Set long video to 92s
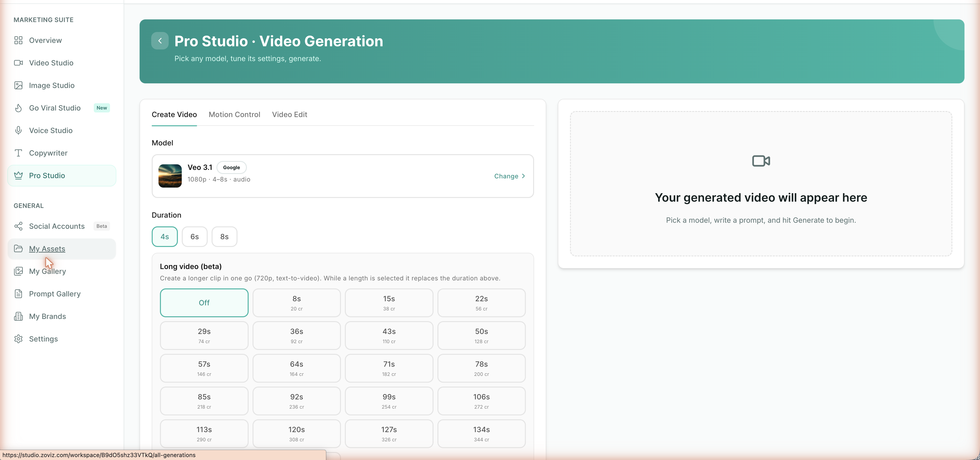This screenshot has width=980, height=460. (x=296, y=401)
